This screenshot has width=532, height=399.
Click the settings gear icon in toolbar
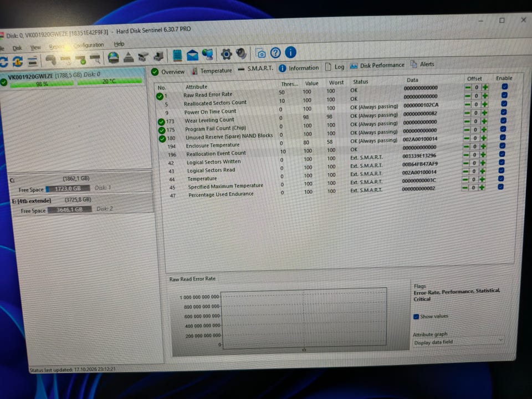[x=226, y=54]
